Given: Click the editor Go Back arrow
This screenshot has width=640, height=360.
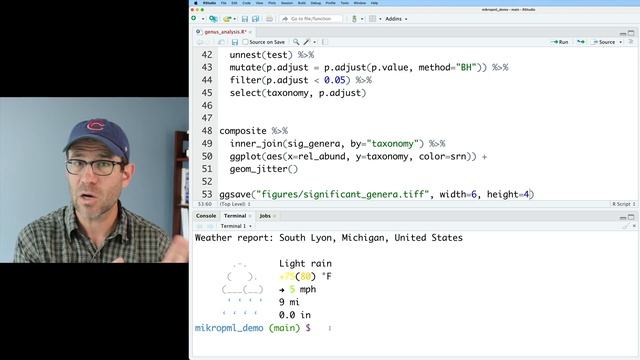Looking at the screenshot, I should coord(200,42).
